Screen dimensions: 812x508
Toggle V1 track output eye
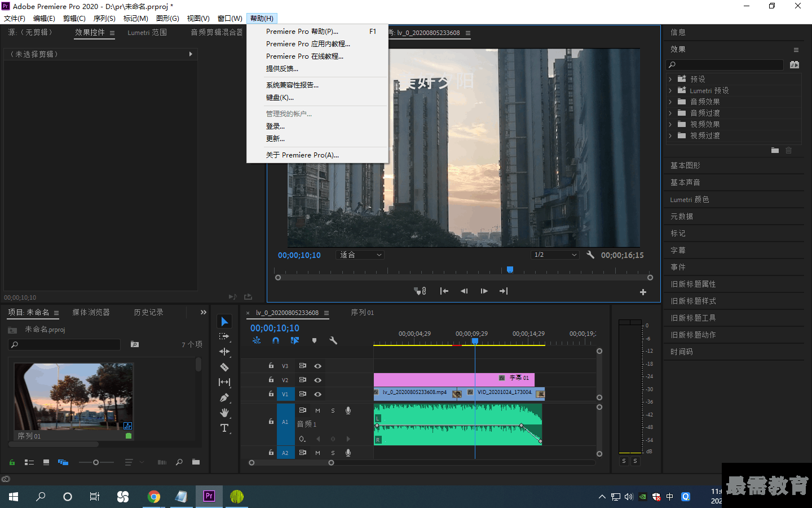[x=317, y=394]
